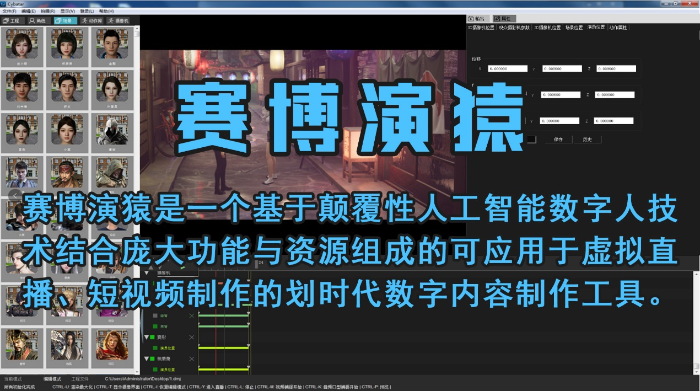700x391 pixels.
Task: Open the 动作库 motion library tab
Action: point(92,21)
